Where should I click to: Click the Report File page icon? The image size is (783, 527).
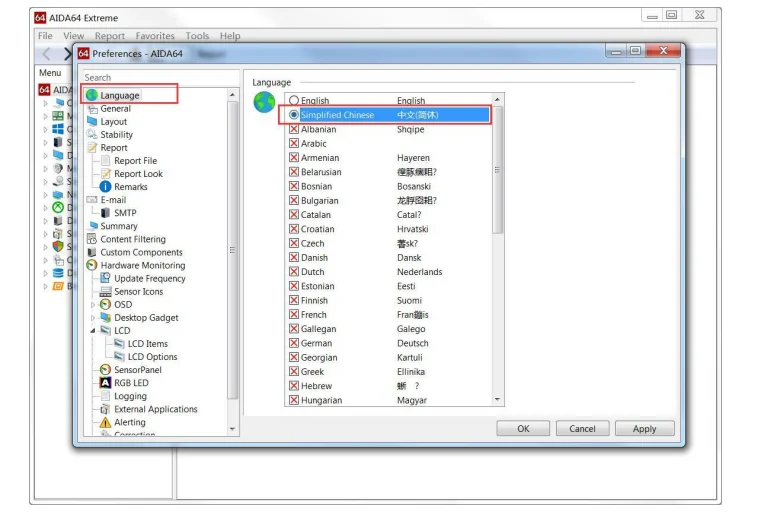(105, 160)
